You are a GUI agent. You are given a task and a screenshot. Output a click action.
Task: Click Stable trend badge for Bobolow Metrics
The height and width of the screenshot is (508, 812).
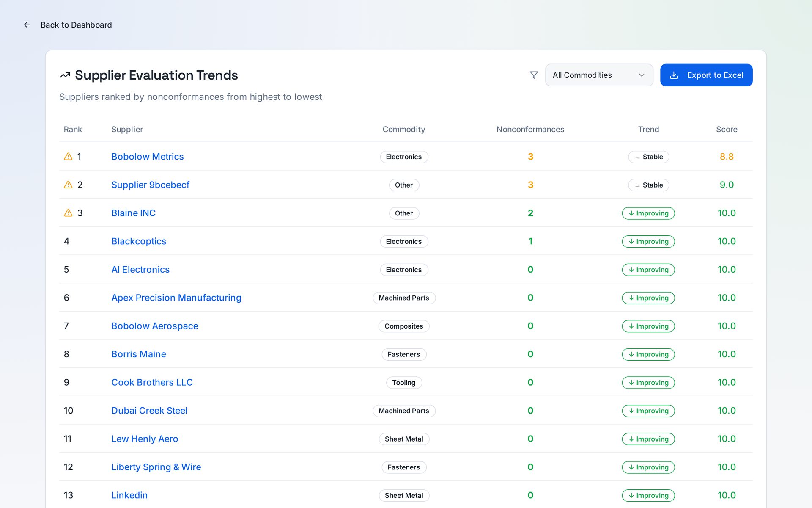pyautogui.click(x=648, y=157)
